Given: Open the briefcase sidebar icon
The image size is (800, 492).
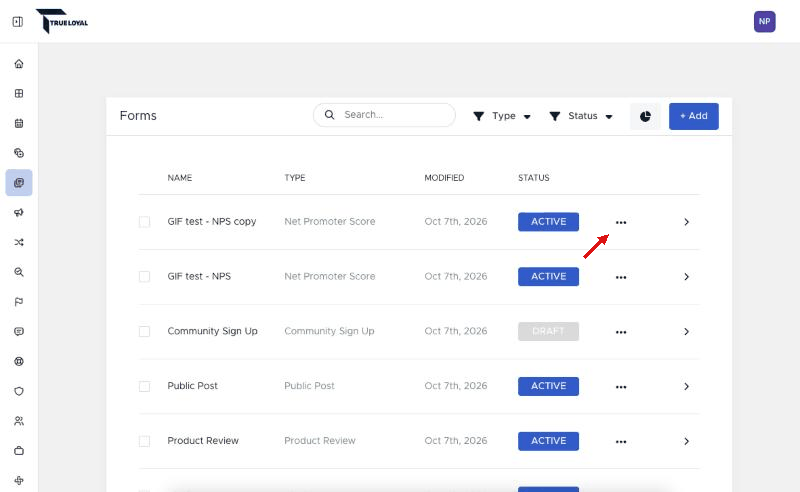Looking at the screenshot, I should [19, 451].
